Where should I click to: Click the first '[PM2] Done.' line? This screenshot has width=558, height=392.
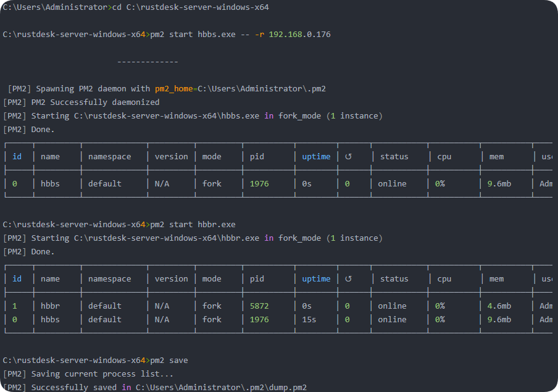pos(29,130)
